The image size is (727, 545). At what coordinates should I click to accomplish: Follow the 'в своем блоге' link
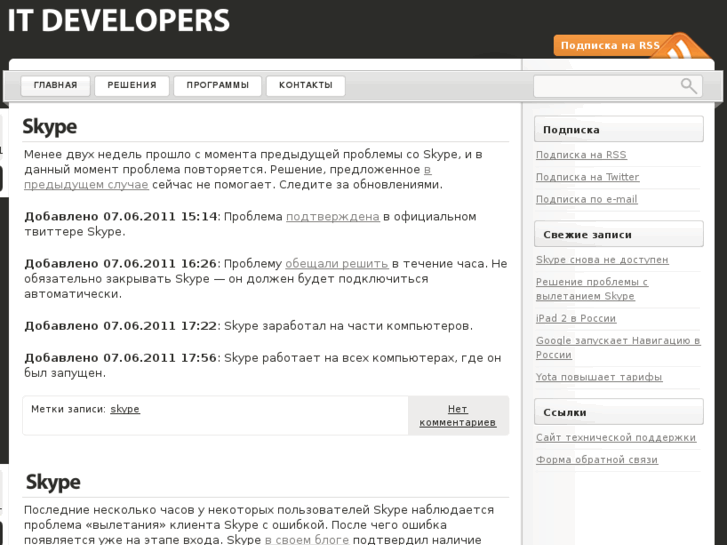coord(307,539)
